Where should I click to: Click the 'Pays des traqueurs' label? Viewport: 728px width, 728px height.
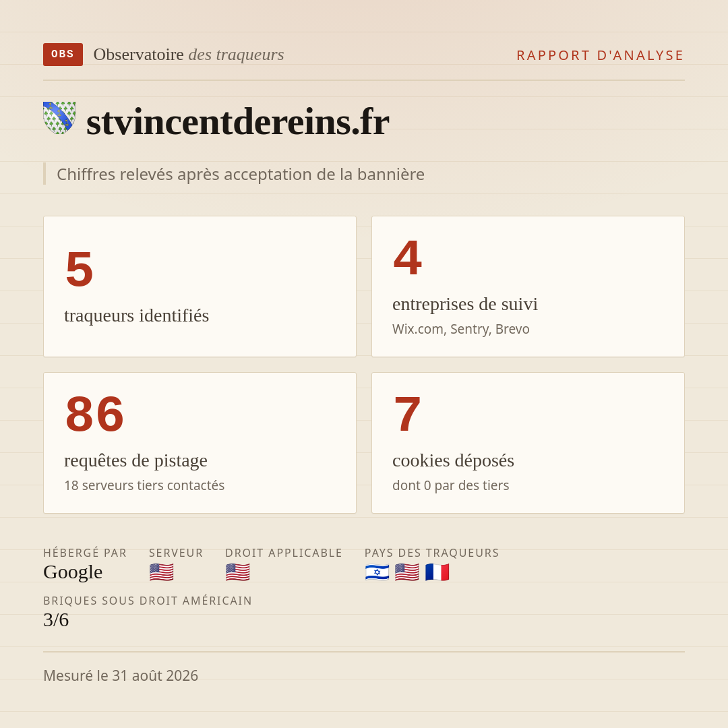pyautogui.click(x=432, y=553)
